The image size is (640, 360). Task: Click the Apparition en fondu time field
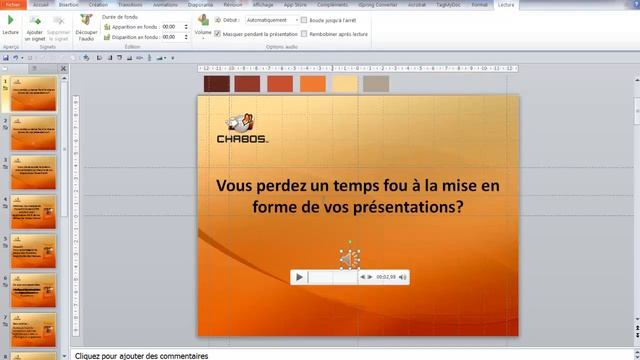point(172,27)
